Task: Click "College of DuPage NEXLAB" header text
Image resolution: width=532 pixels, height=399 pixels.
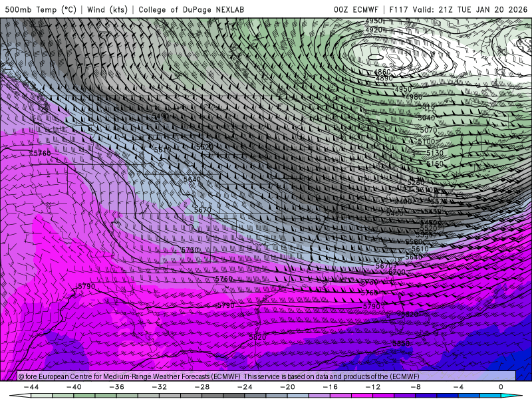Action: [x=191, y=9]
